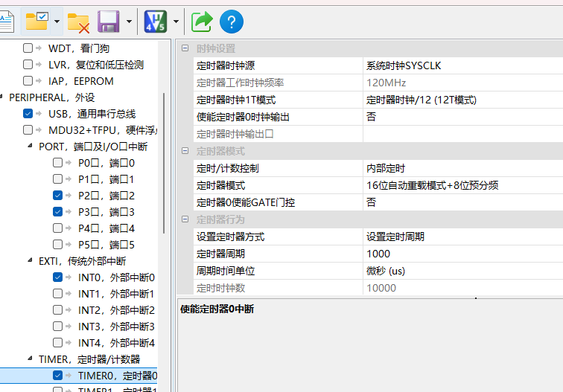
Task: Enable the P5口 port 5 checkbox
Action: (x=57, y=245)
